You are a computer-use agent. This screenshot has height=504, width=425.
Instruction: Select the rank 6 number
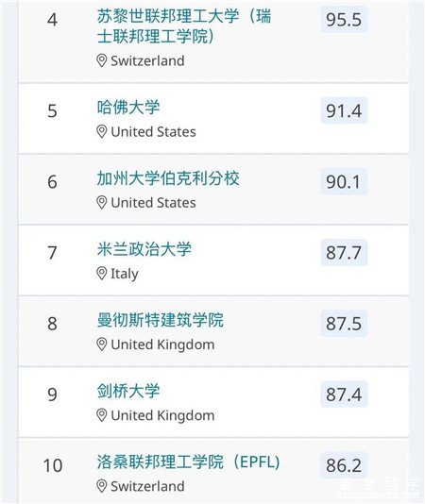[x=53, y=182]
